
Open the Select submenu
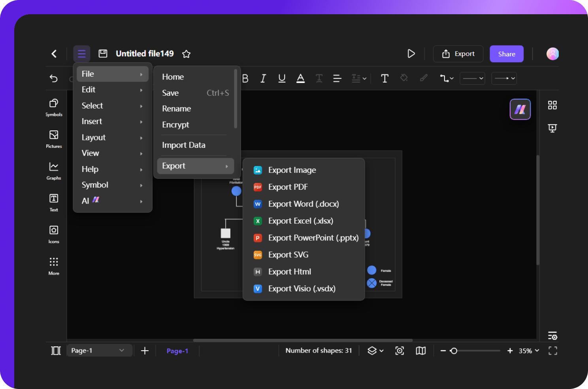113,106
